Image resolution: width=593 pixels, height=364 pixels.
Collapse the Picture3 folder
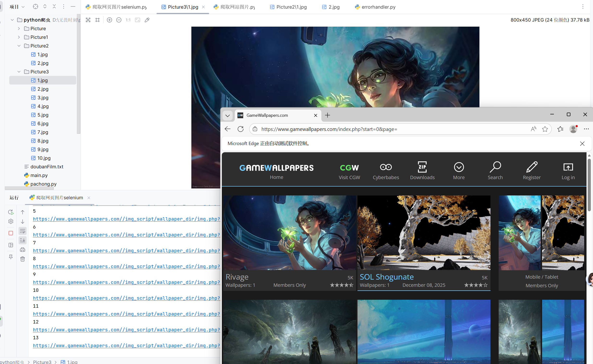19,72
